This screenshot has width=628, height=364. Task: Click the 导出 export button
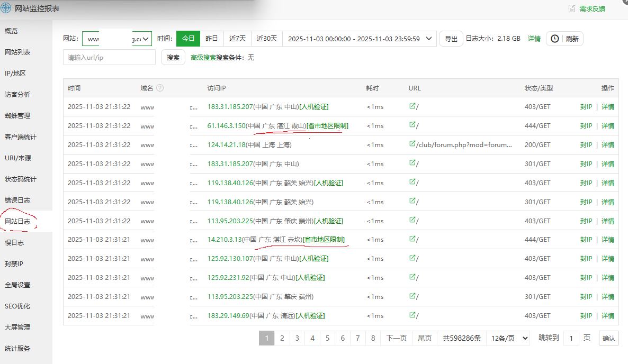click(x=451, y=39)
